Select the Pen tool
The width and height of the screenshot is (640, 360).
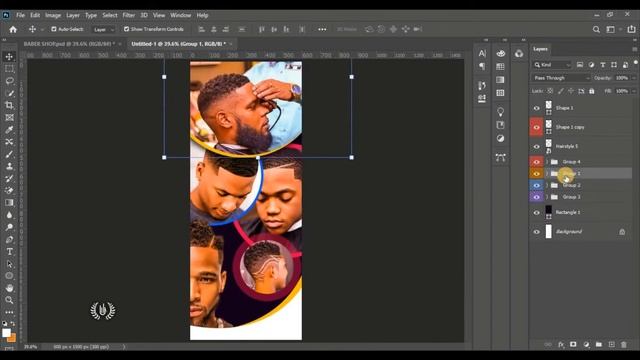pos(9,240)
